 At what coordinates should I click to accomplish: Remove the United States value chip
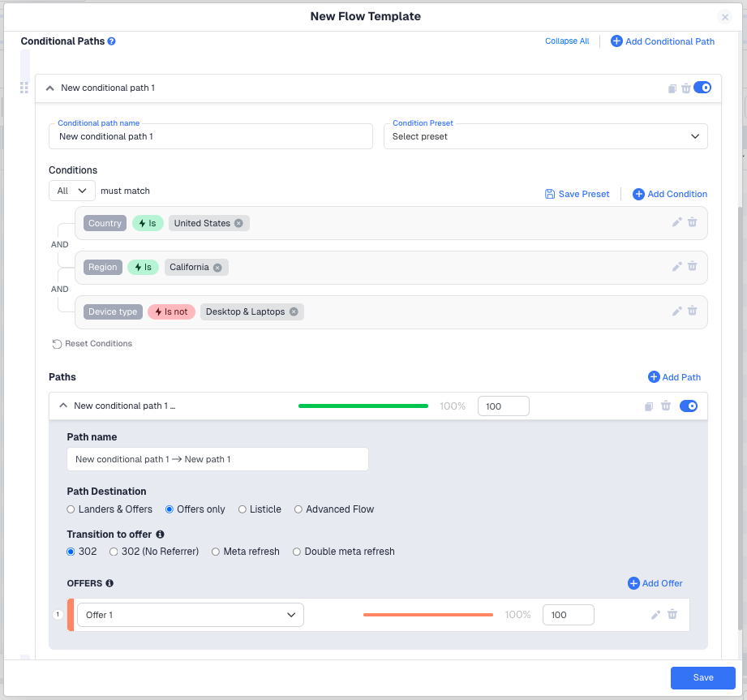tap(238, 223)
